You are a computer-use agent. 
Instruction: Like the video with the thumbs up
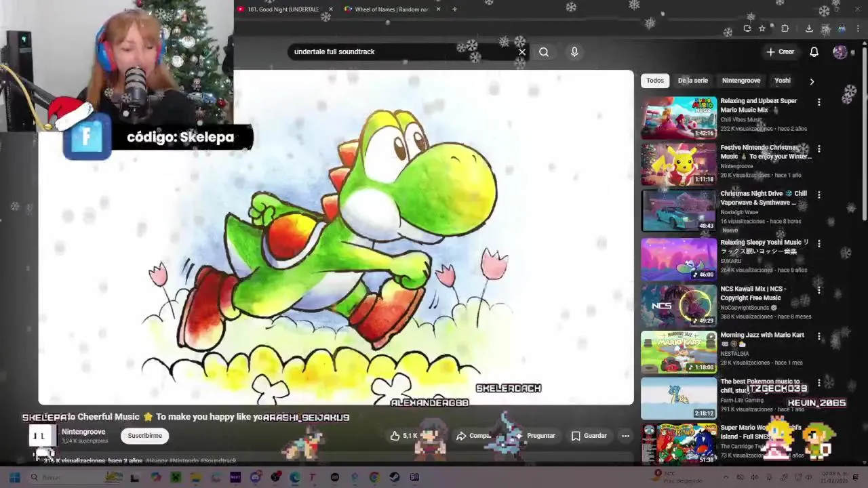pyautogui.click(x=395, y=436)
